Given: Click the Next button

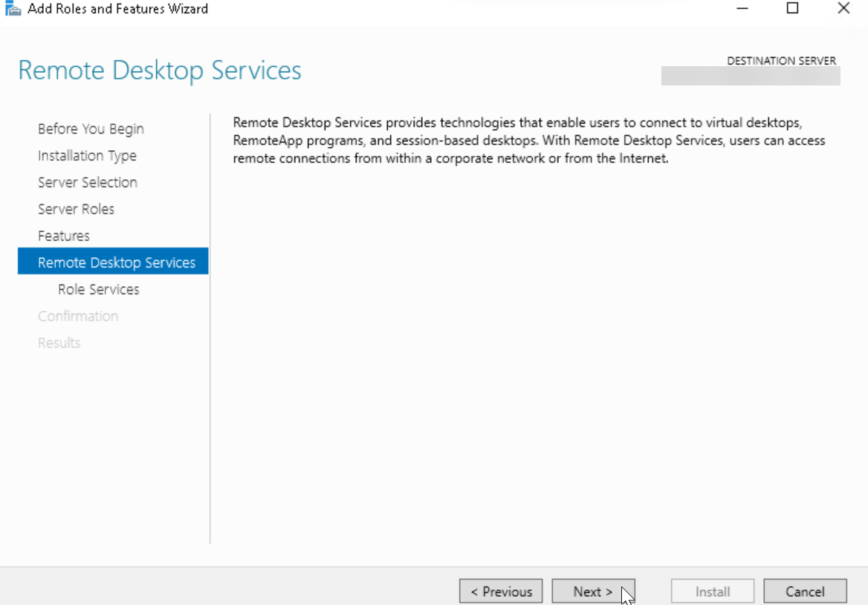Looking at the screenshot, I should tap(593, 591).
